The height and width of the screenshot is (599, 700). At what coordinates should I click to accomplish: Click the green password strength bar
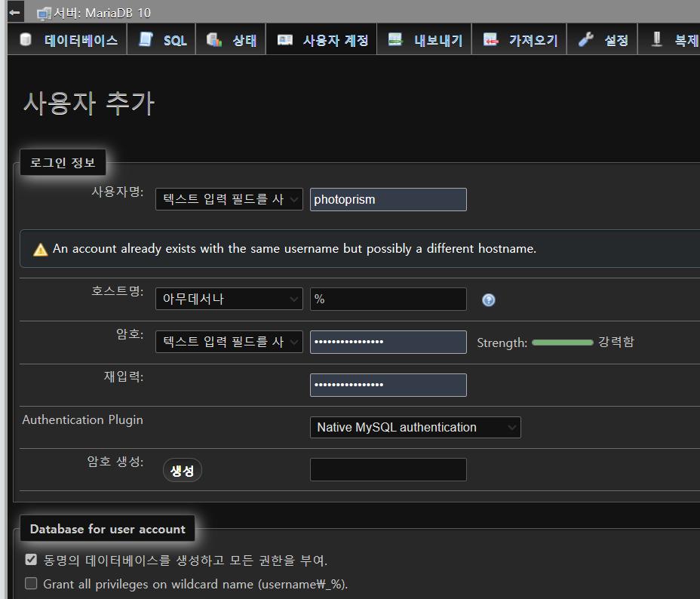tap(562, 343)
